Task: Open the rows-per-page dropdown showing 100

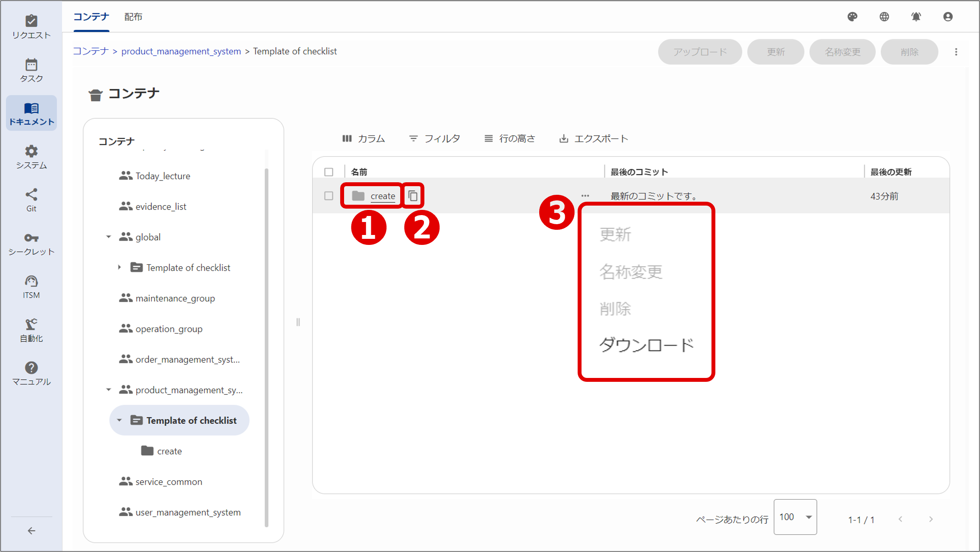Action: click(x=795, y=517)
